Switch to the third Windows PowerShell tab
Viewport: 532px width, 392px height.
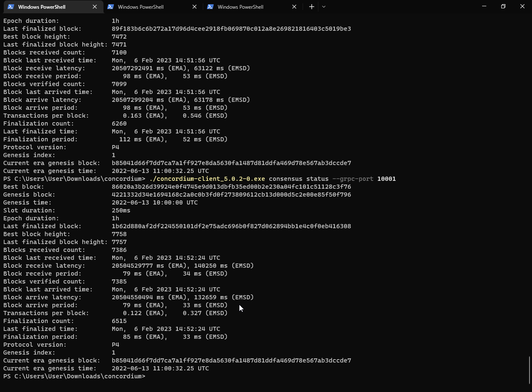(241, 7)
